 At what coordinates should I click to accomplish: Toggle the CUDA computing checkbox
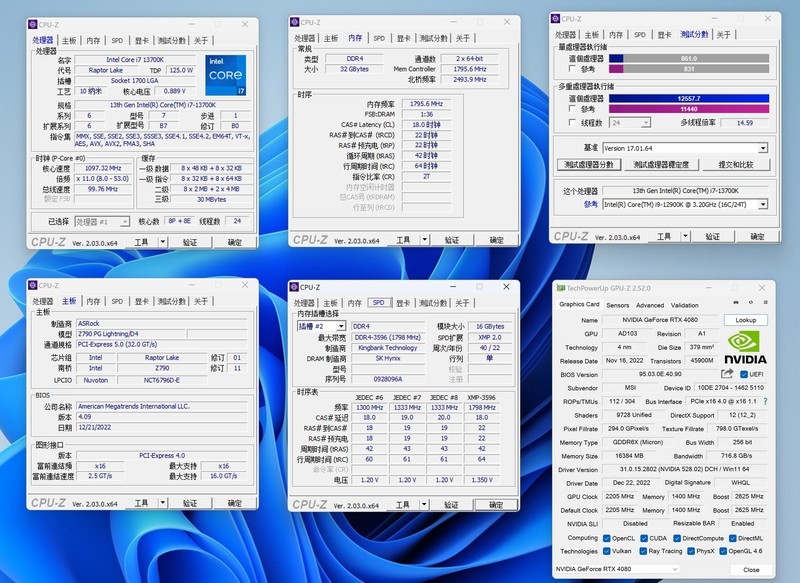coord(643,539)
